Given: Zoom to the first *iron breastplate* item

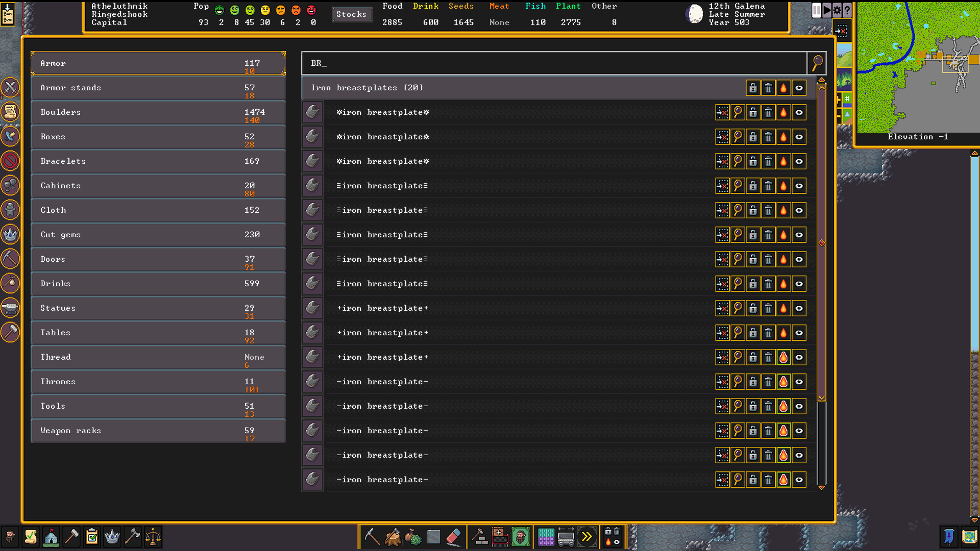Looking at the screenshot, I should pyautogui.click(x=738, y=112).
